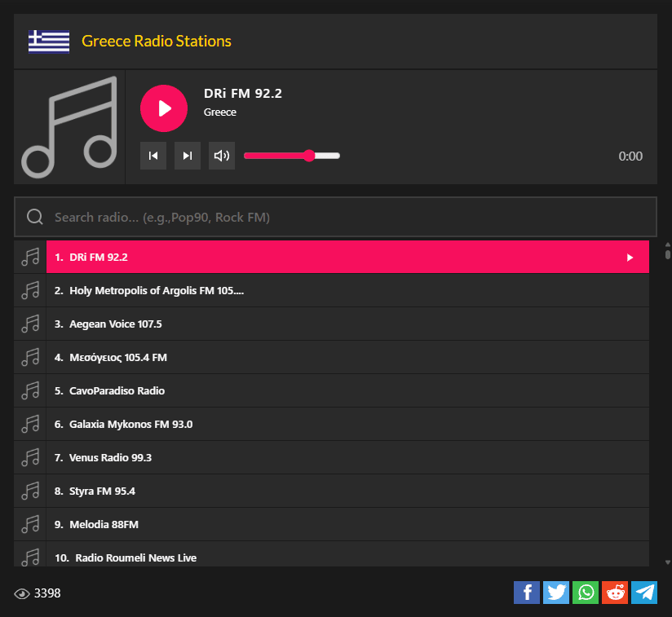Mute the volume speaker icon

coord(222,156)
